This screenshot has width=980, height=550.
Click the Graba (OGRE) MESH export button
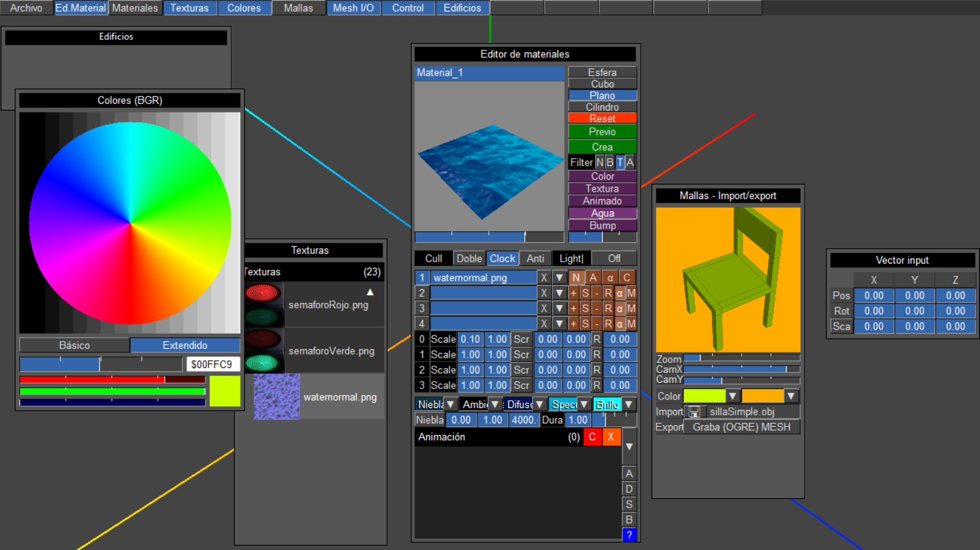(741, 427)
